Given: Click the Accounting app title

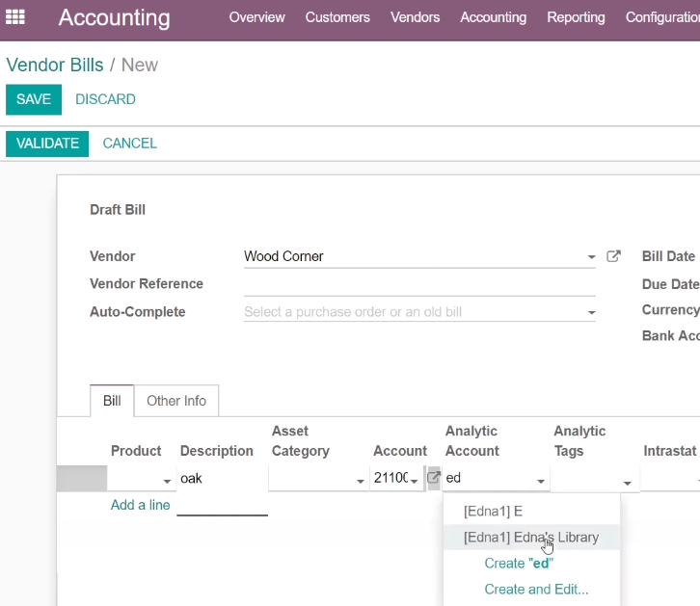Looking at the screenshot, I should [115, 18].
